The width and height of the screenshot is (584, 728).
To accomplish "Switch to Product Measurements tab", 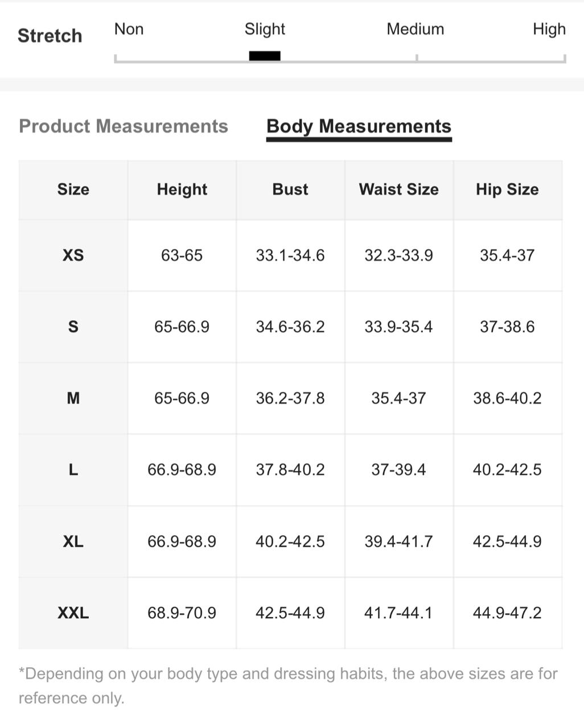I will click(x=124, y=126).
